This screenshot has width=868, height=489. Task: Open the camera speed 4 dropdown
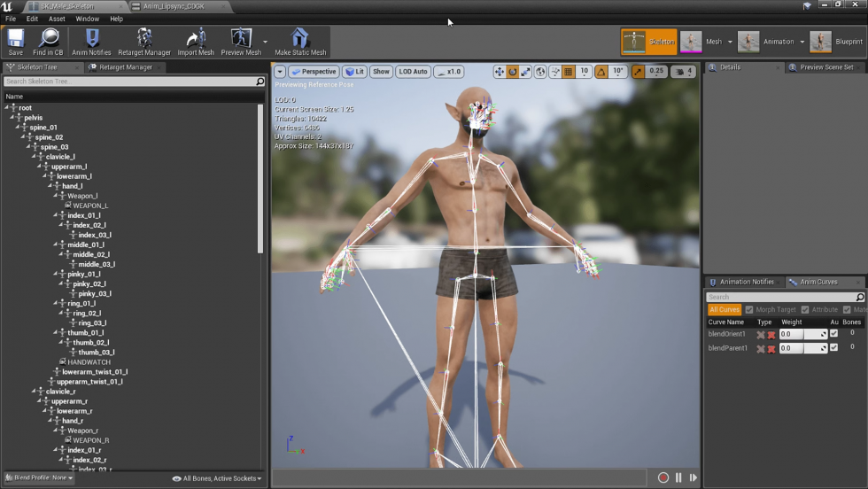(684, 72)
